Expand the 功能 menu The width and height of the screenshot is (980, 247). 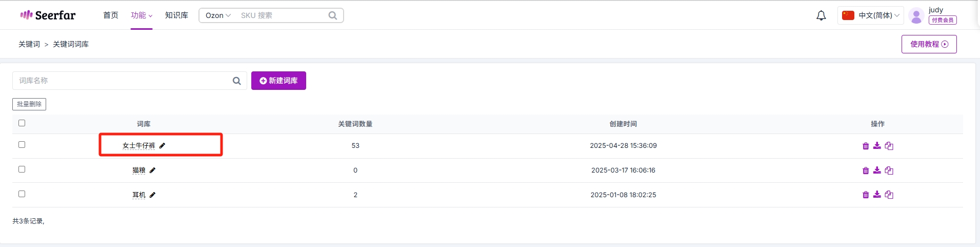coord(142,15)
